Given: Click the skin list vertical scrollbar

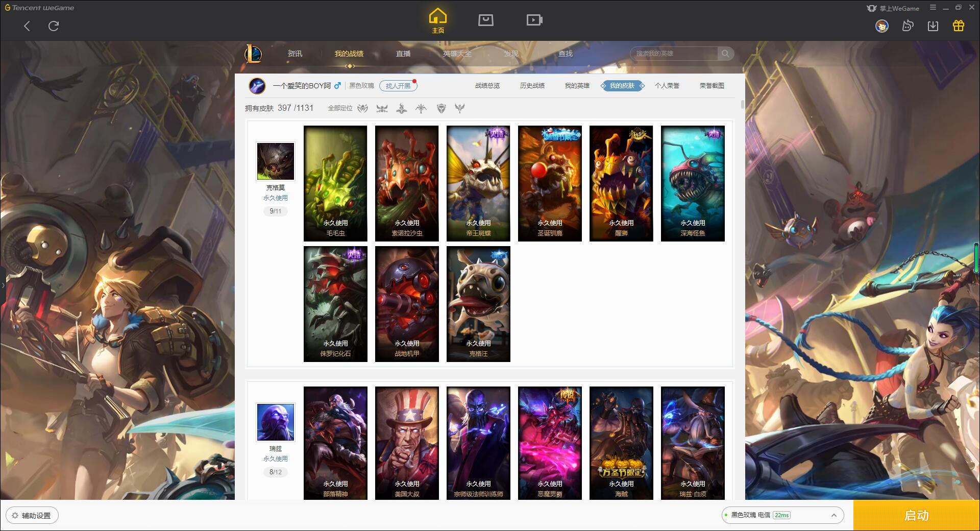Looking at the screenshot, I should point(742,104).
